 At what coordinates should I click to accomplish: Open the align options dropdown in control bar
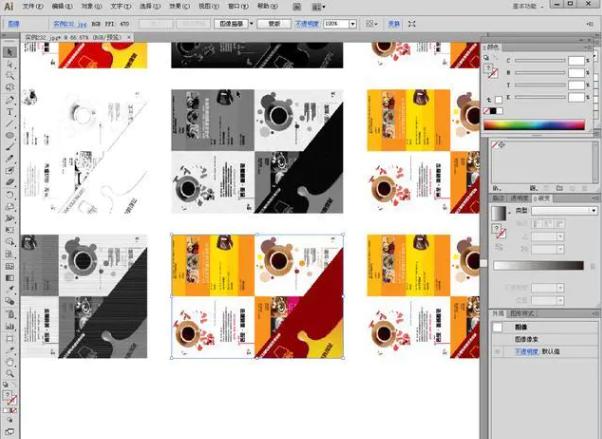point(371,24)
